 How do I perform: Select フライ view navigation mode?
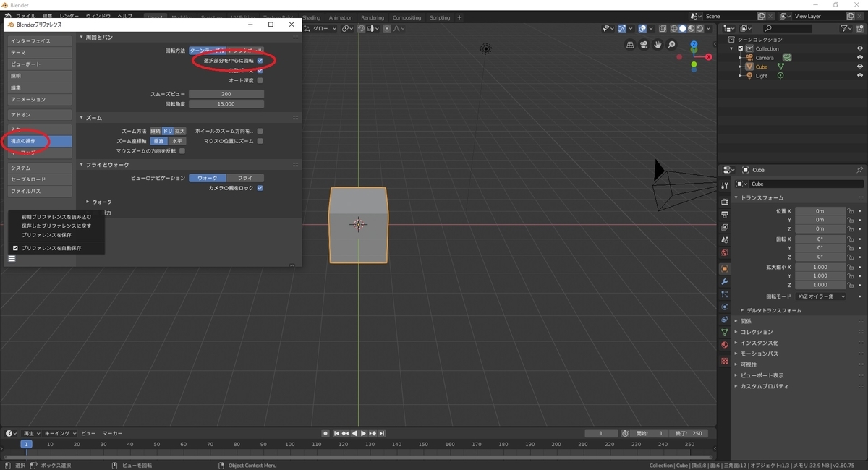pyautogui.click(x=245, y=178)
